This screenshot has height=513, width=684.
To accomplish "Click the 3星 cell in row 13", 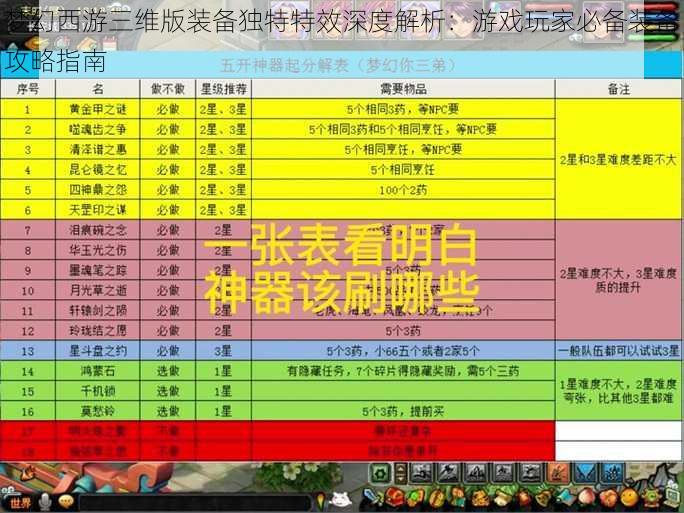I will tap(223, 351).
